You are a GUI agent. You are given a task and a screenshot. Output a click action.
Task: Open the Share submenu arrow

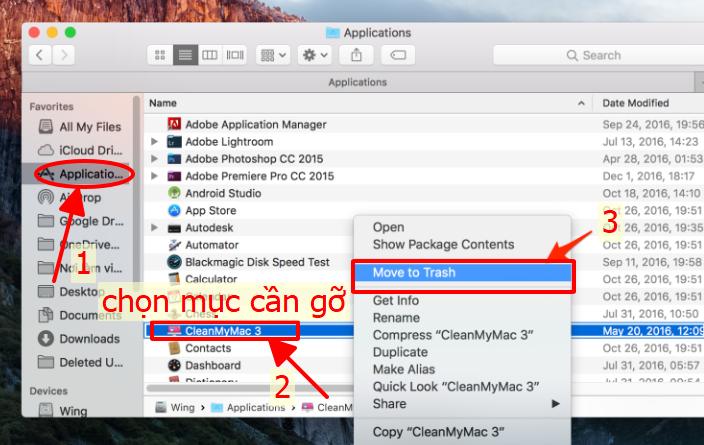point(555,404)
